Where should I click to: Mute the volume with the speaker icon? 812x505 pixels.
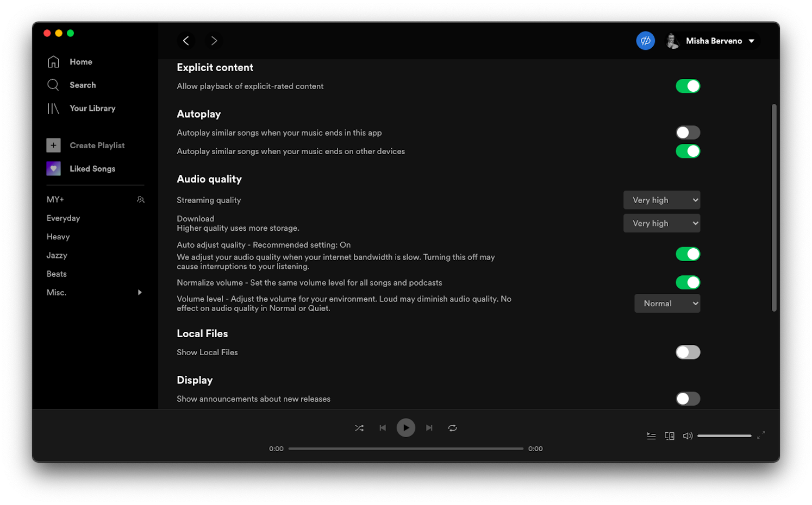(x=688, y=435)
